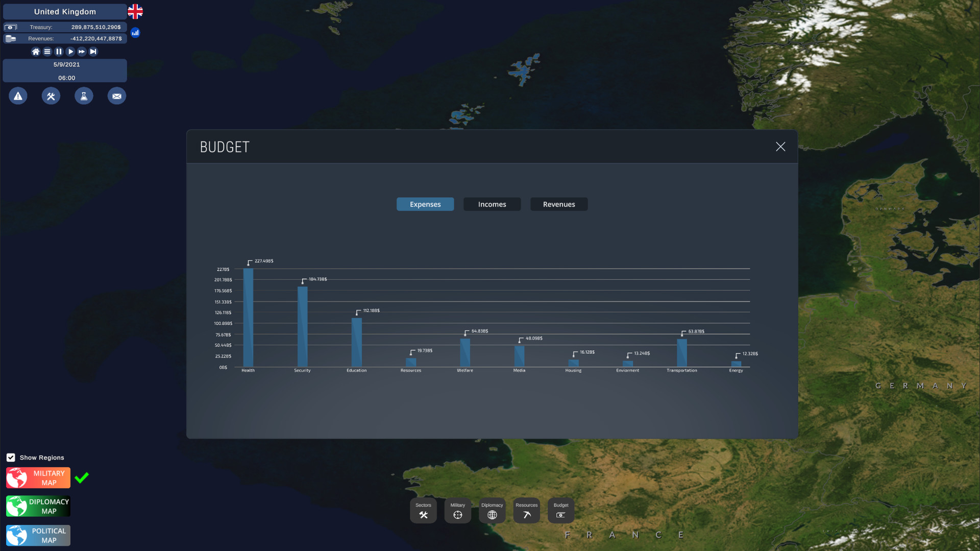Open the research flask icon

click(x=84, y=96)
